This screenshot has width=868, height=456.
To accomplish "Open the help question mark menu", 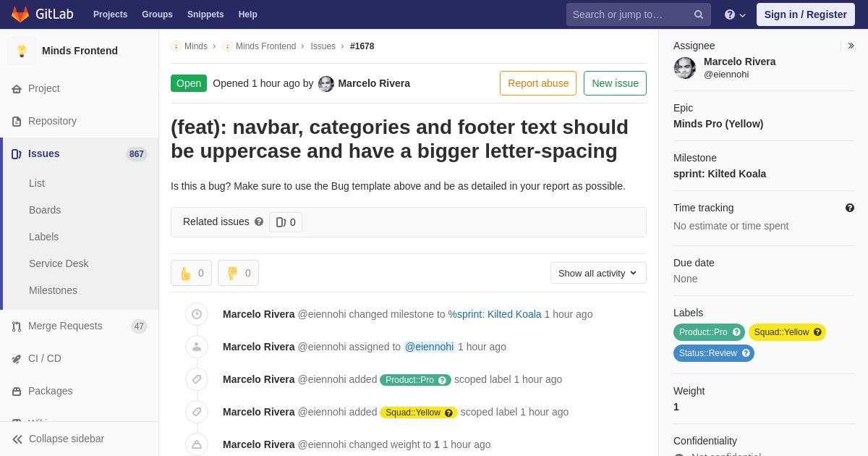I will click(735, 14).
